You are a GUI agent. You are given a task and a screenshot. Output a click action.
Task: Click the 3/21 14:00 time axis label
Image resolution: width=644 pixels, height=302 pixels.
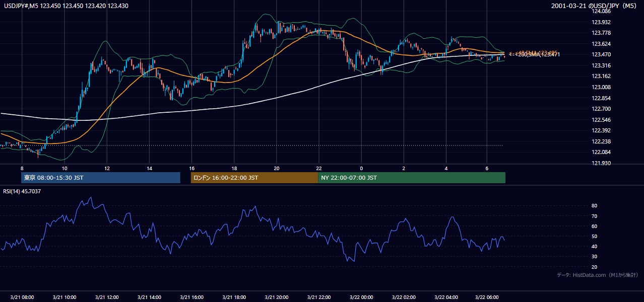(149, 297)
